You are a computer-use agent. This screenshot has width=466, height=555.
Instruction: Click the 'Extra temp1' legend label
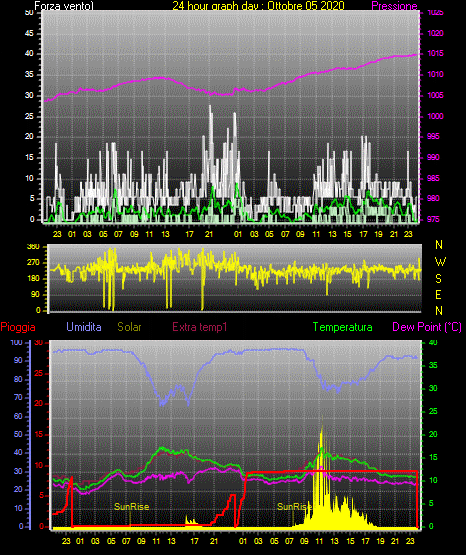pyautogui.click(x=200, y=327)
